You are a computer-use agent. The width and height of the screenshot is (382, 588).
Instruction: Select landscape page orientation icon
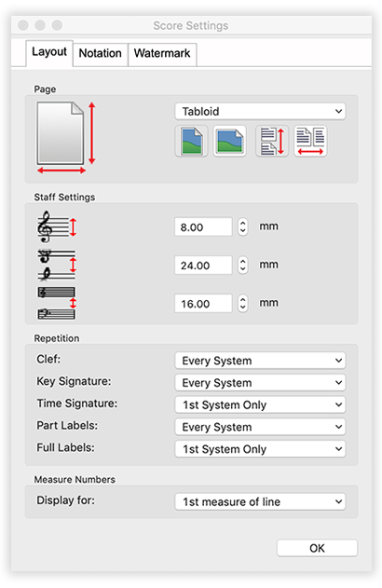point(229,141)
